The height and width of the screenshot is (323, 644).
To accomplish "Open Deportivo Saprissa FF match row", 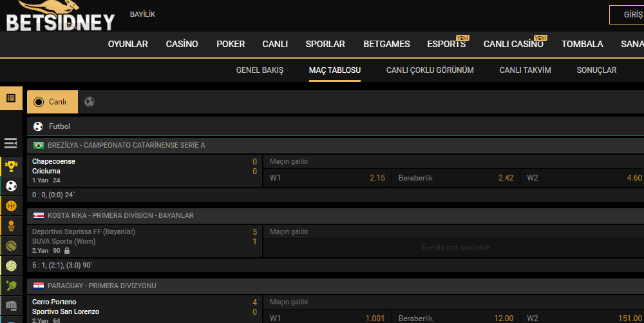I will (x=144, y=241).
